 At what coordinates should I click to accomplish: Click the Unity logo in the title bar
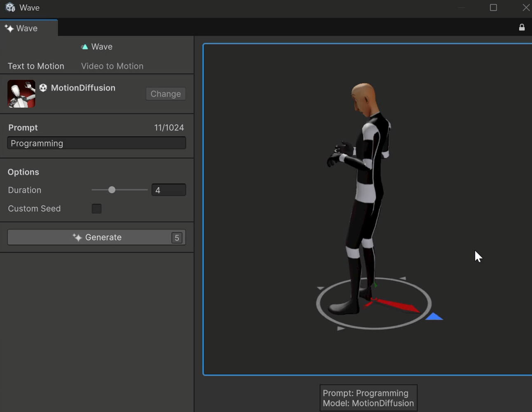(x=9, y=7)
